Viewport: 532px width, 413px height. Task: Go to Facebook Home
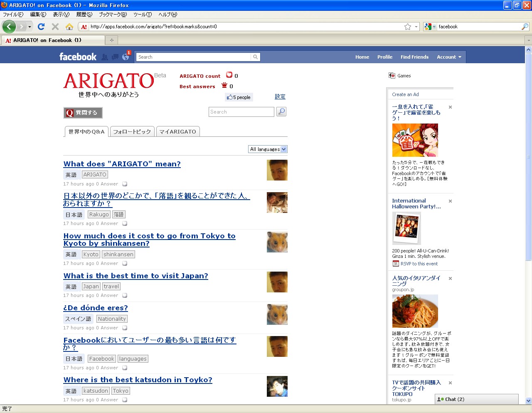tap(362, 57)
